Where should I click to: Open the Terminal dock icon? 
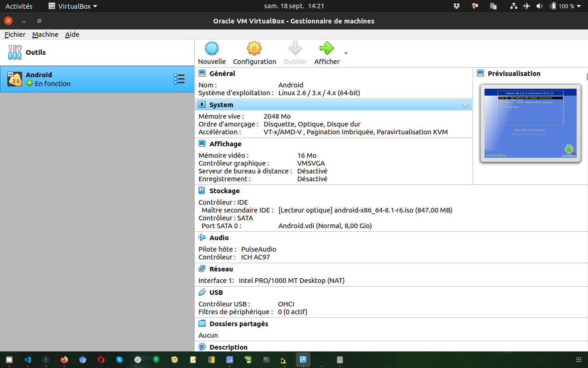click(x=266, y=360)
